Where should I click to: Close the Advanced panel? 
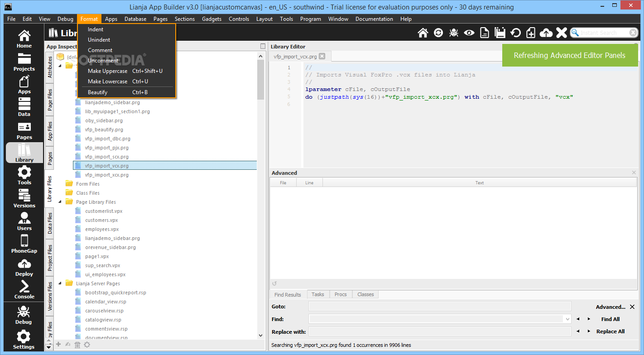click(x=634, y=173)
